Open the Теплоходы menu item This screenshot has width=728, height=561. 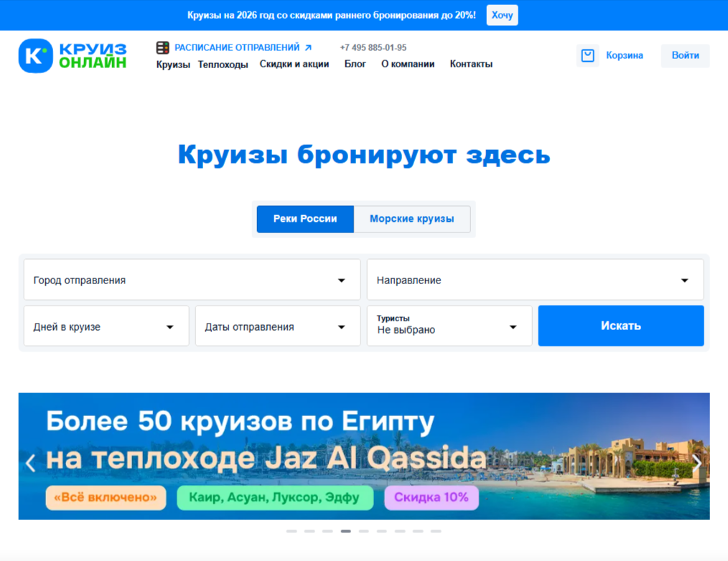click(223, 63)
